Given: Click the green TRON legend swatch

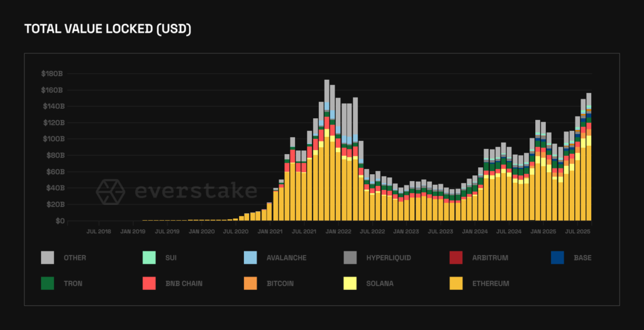Looking at the screenshot, I should (47, 283).
